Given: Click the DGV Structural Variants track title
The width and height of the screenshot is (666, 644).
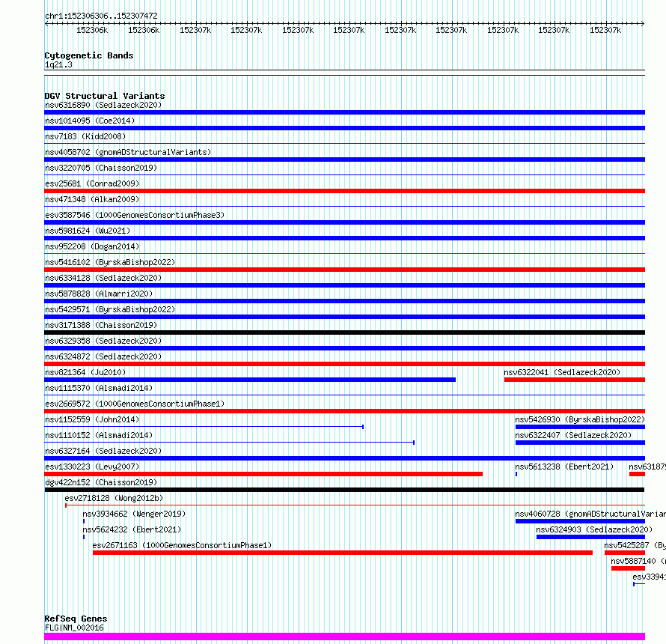Looking at the screenshot, I should click(105, 96).
